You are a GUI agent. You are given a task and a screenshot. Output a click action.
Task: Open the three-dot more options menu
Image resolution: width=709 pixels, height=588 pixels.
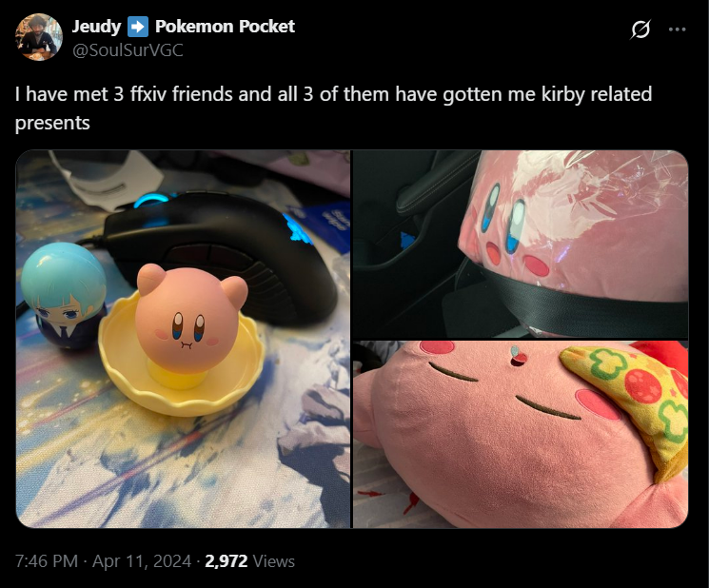coord(677,29)
